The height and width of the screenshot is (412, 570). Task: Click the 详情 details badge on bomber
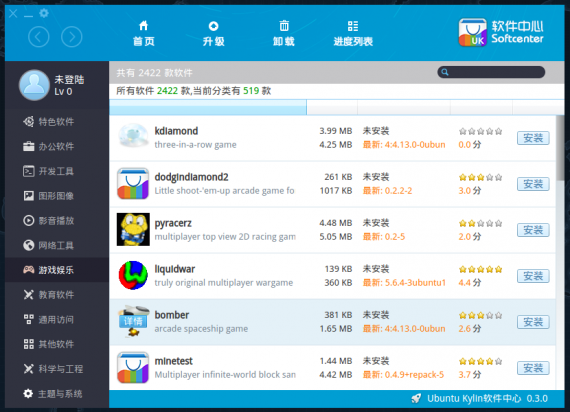(133, 321)
